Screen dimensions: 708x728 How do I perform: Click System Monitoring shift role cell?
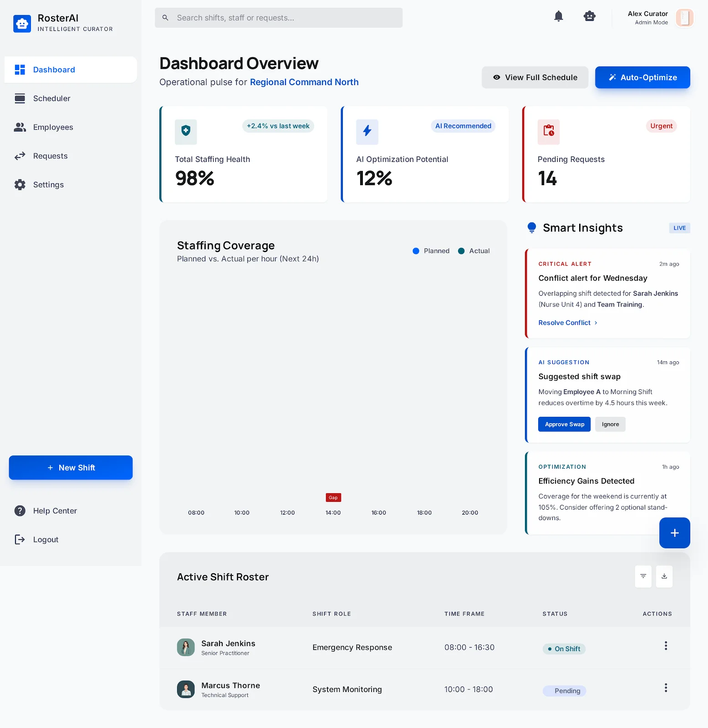347,689
